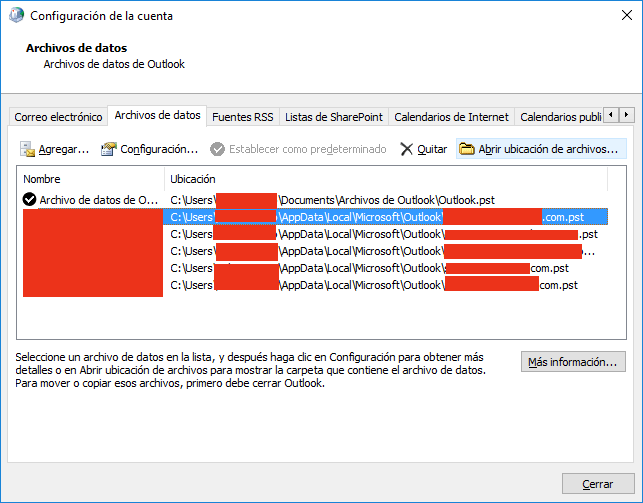Viewport: 643px width, 503px height.
Task: Click the Establecer como predeterminado checkmark icon
Action: coord(217,149)
